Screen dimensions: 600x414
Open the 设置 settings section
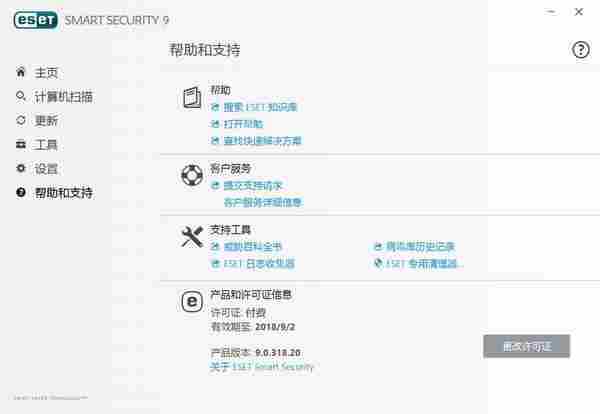[x=37, y=168]
